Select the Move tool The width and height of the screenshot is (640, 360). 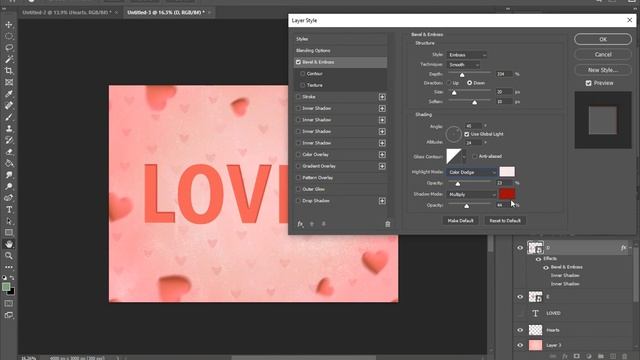click(9, 24)
